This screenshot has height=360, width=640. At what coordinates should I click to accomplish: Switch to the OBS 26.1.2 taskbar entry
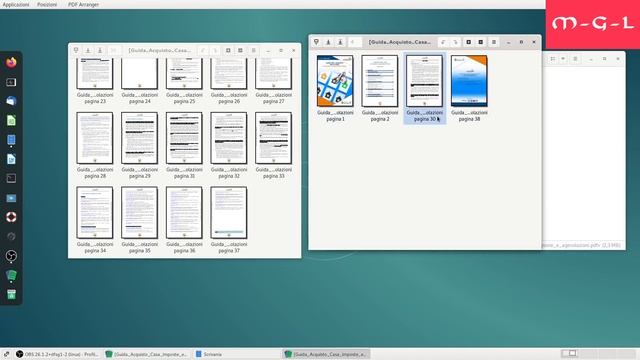[58, 354]
